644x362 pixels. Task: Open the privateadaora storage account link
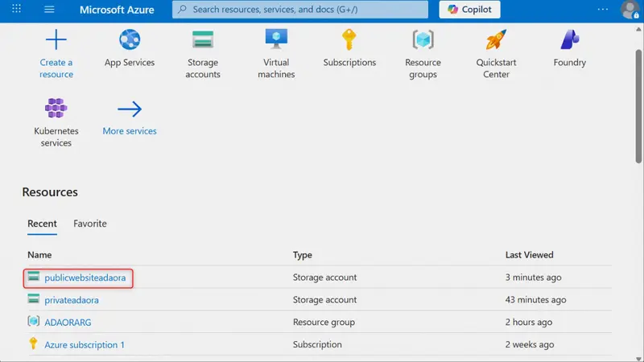72,300
